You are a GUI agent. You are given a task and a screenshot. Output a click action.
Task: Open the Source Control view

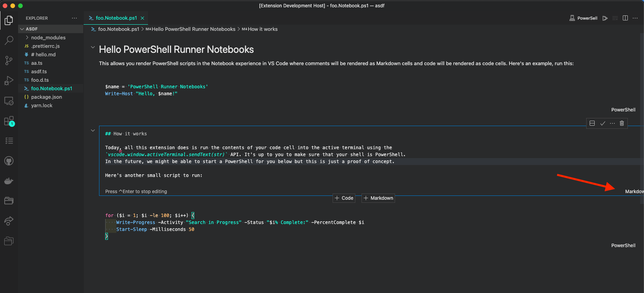coord(9,60)
